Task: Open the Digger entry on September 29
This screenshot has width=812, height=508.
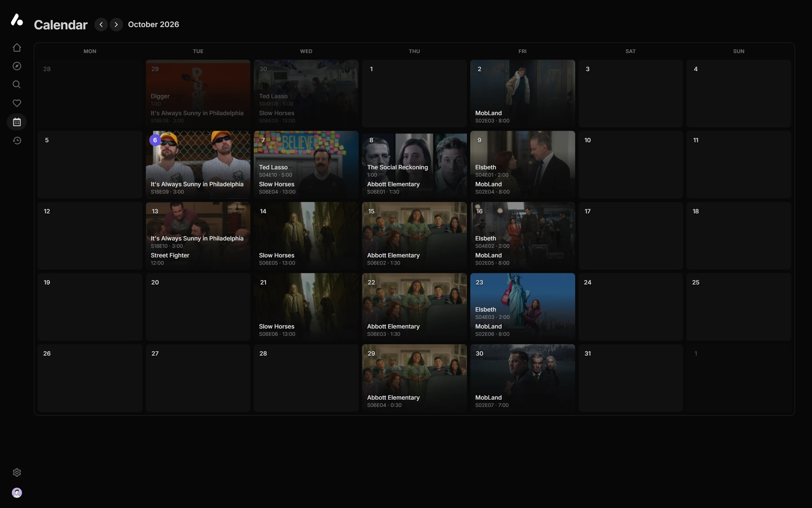Action: 160,99
